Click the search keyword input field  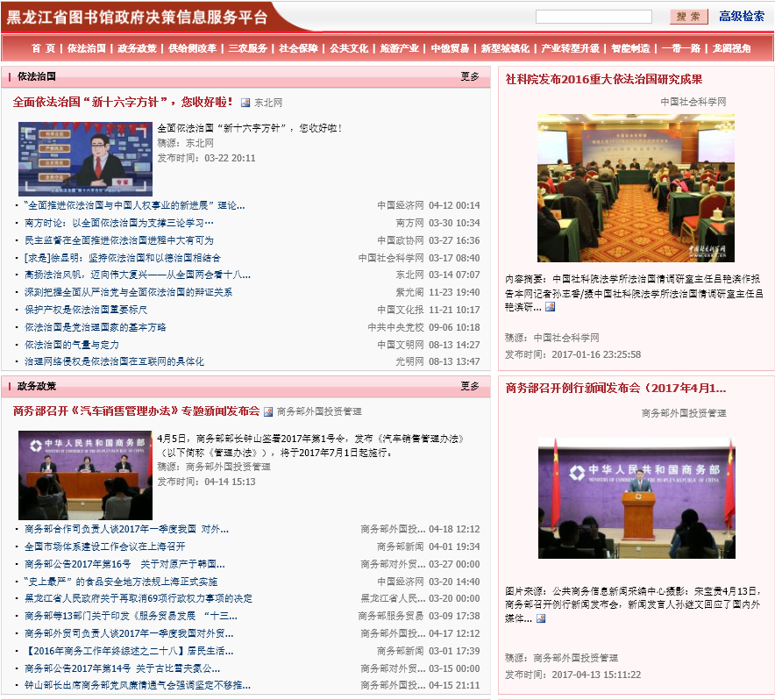pos(594,17)
